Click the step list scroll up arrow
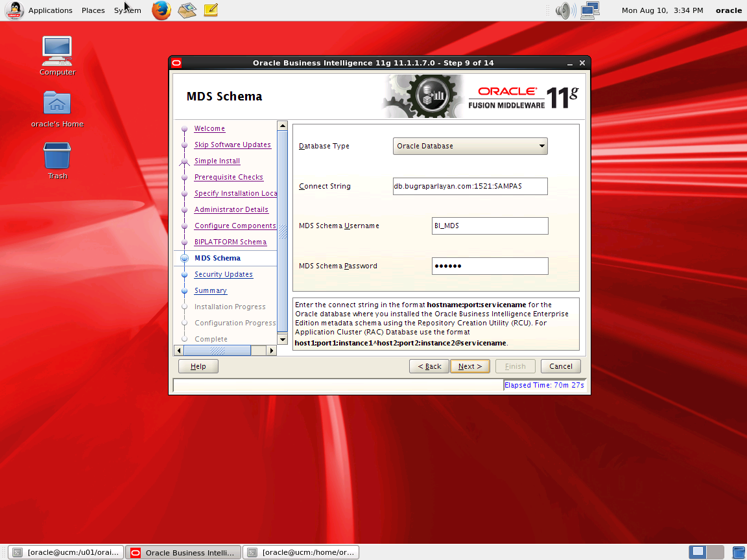747x560 pixels. 283,126
